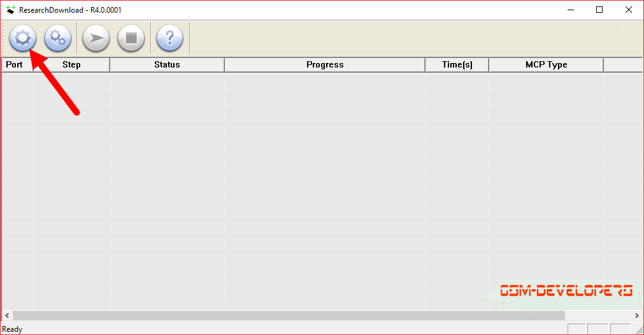Image resolution: width=644 pixels, height=335 pixels.
Task: Click the blank header after MCP Type
Action: 622,65
